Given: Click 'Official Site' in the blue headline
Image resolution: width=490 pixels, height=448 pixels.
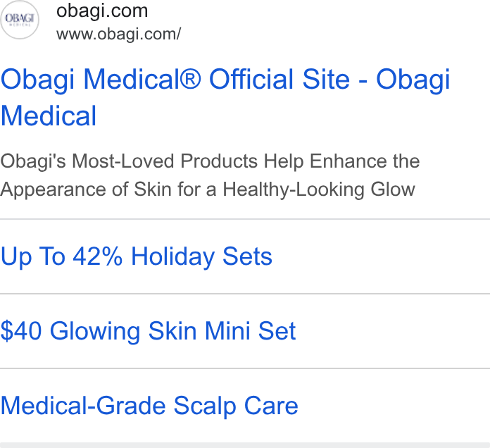Looking at the screenshot, I should coord(279,79).
